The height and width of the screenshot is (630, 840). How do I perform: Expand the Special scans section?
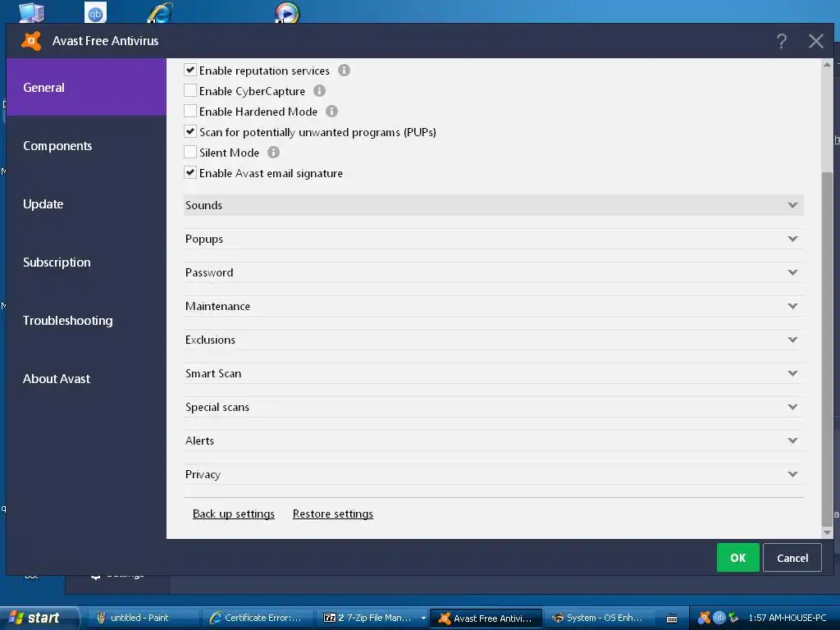(493, 407)
